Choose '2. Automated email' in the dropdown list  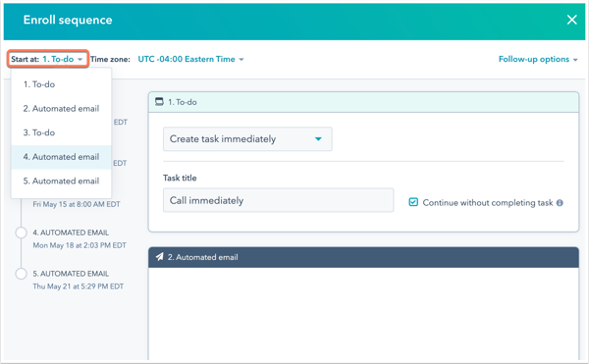(x=61, y=109)
